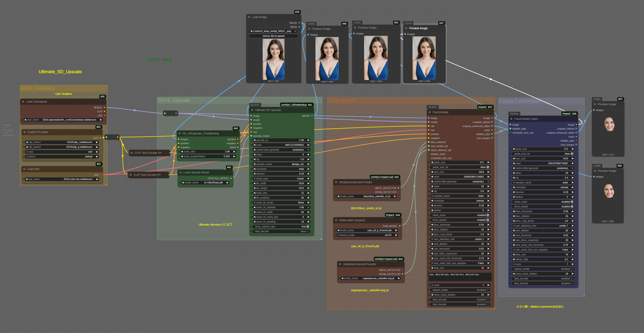Click choose file to upload button
Screen dimensions: 644x333
273,36
